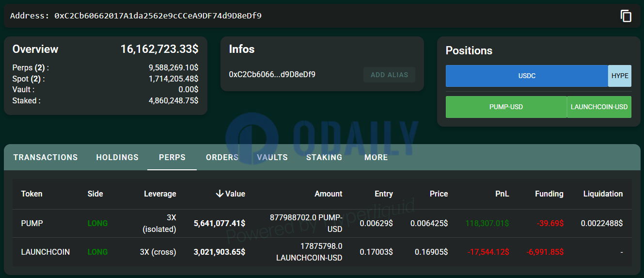The image size is (644, 278).
Task: Sort by the Side column header
Action: point(95,194)
